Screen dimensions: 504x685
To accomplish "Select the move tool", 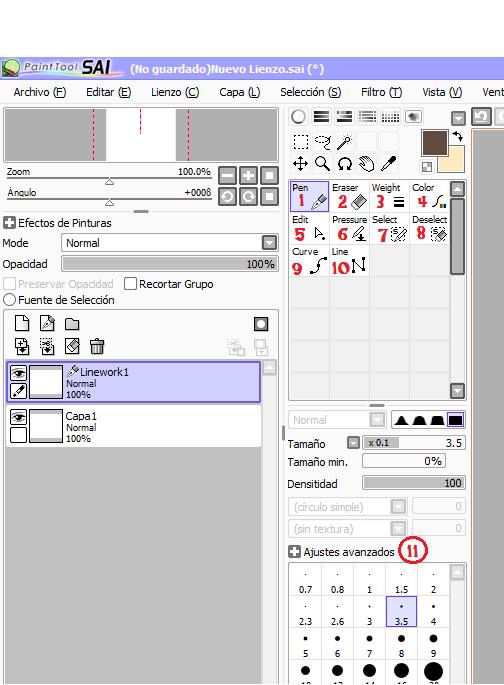I will pyautogui.click(x=300, y=164).
